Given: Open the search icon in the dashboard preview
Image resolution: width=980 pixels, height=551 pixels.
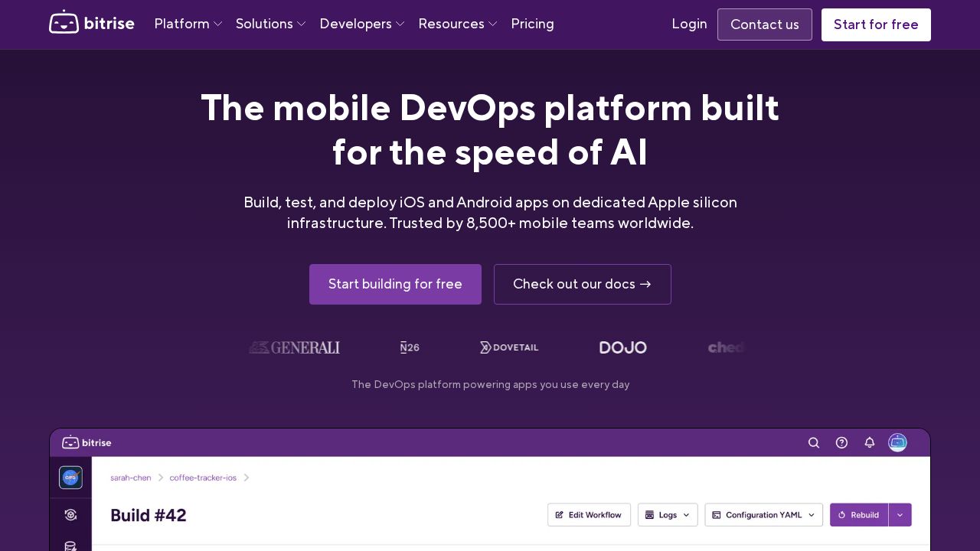Looking at the screenshot, I should pos(814,442).
